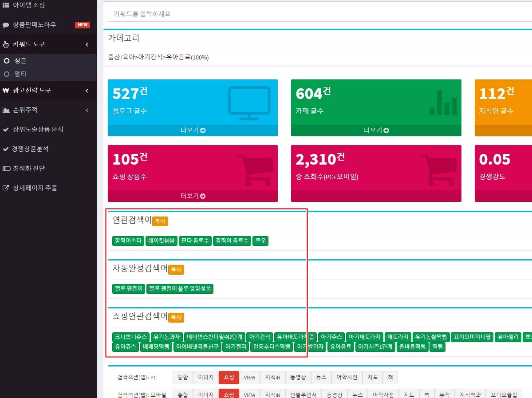Expand the 순위추적 menu chevron
This screenshot has height=398, width=532.
[x=87, y=110]
